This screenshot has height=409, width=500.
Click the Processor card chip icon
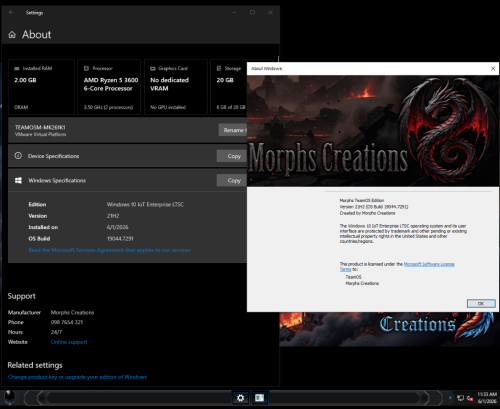(x=86, y=68)
